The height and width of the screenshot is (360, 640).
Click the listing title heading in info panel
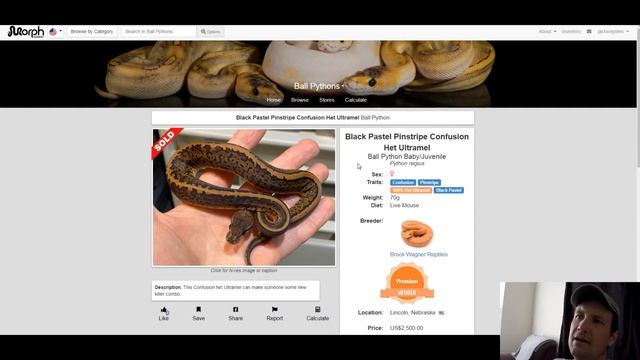click(407, 142)
